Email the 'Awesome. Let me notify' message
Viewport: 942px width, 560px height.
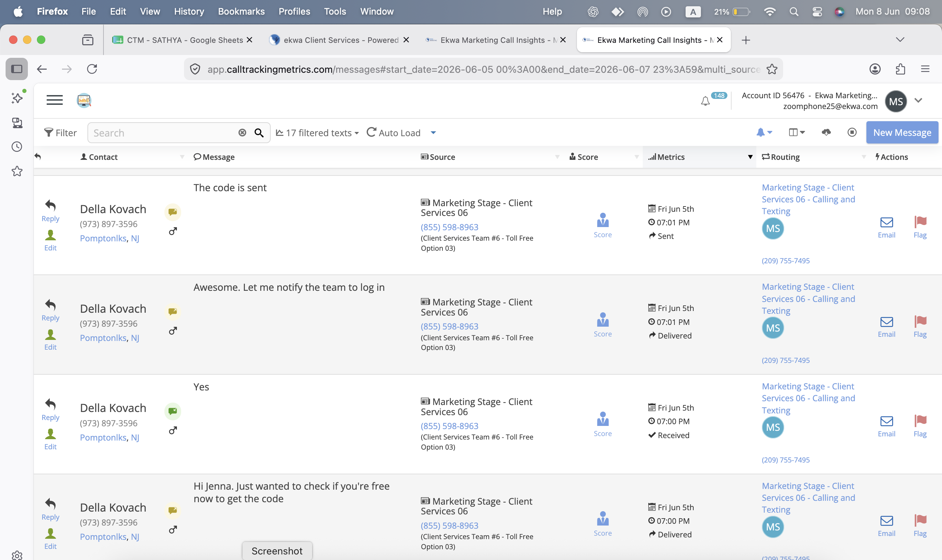coord(886,327)
